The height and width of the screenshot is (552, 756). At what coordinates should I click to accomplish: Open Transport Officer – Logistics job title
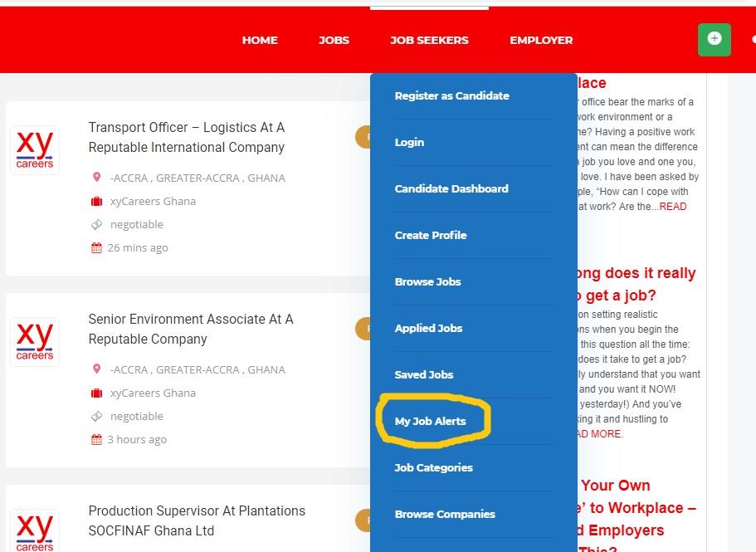187,138
